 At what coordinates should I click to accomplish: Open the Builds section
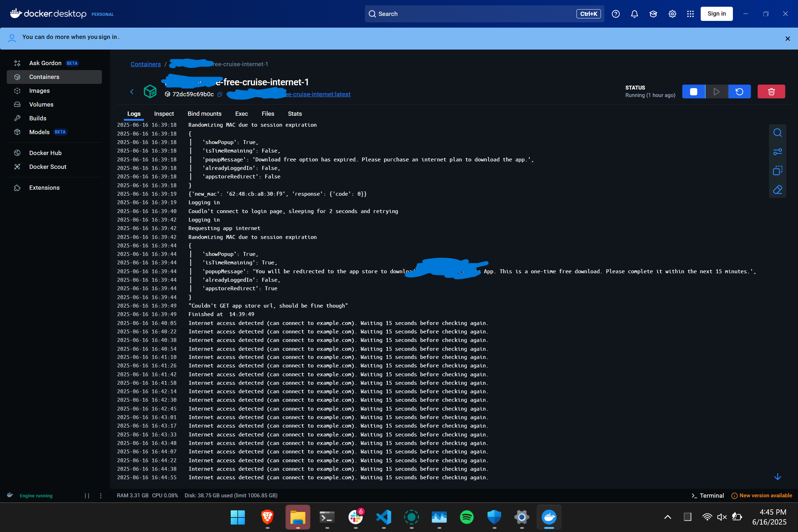(x=54, y=118)
